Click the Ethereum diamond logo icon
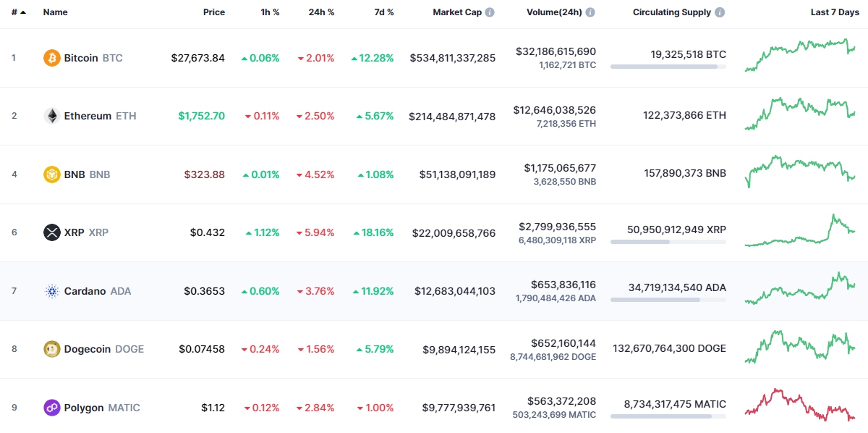868x433 pixels. pos(52,116)
